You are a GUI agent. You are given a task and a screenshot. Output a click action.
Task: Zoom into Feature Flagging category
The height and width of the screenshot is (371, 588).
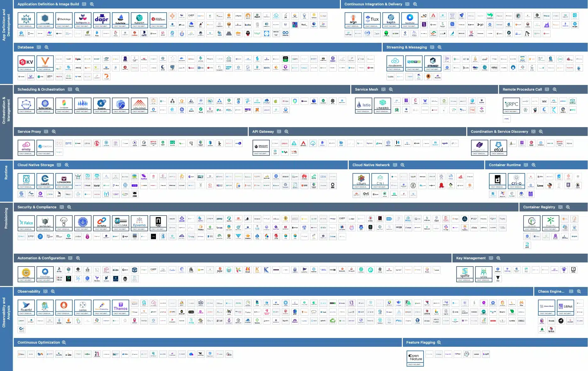[439, 342]
